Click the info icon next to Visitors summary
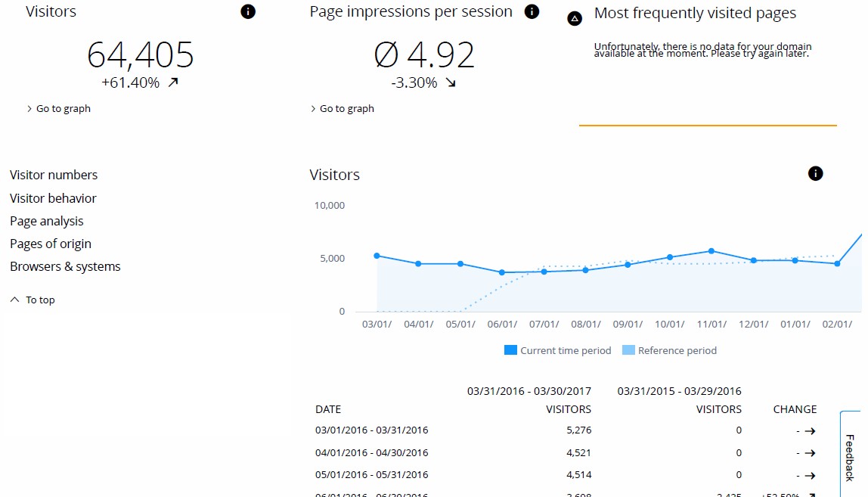Screen dimensions: 868x497 coord(248,11)
